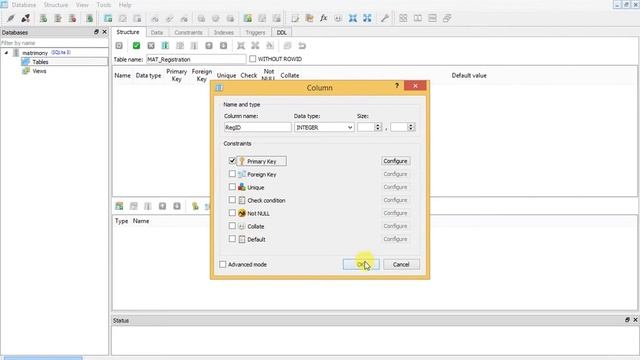
Task: Open the View menu
Action: (82, 5)
